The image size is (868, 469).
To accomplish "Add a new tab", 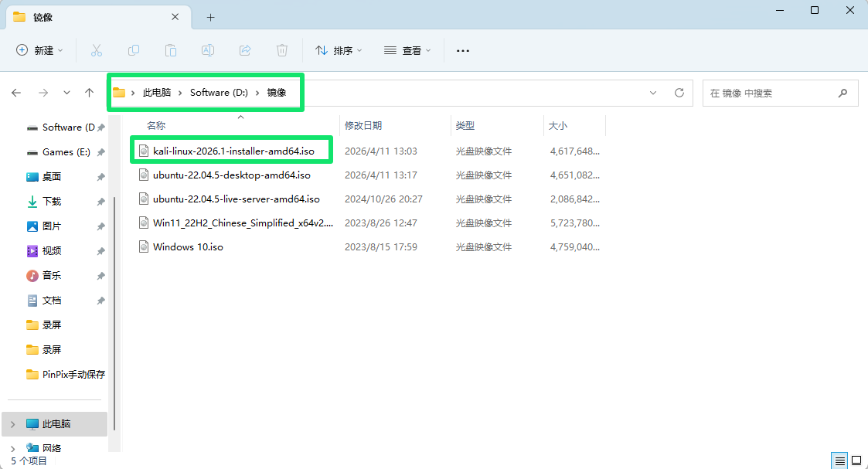I will click(210, 17).
